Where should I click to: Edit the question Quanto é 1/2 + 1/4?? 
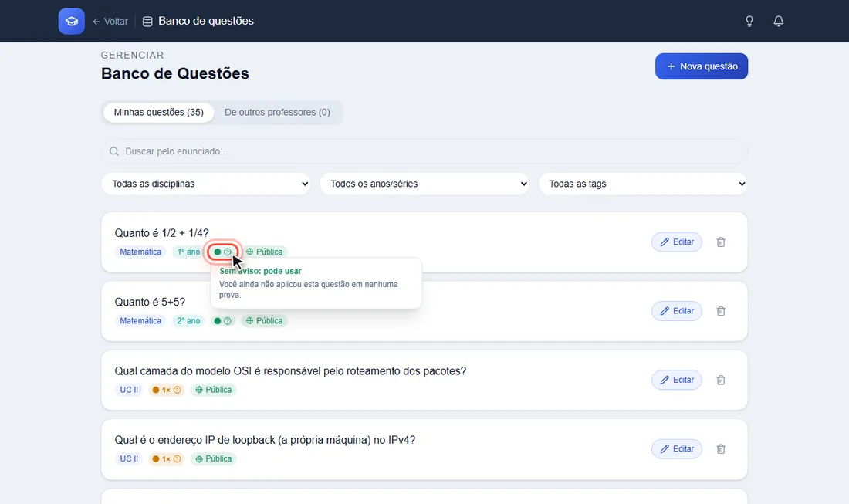click(x=677, y=242)
